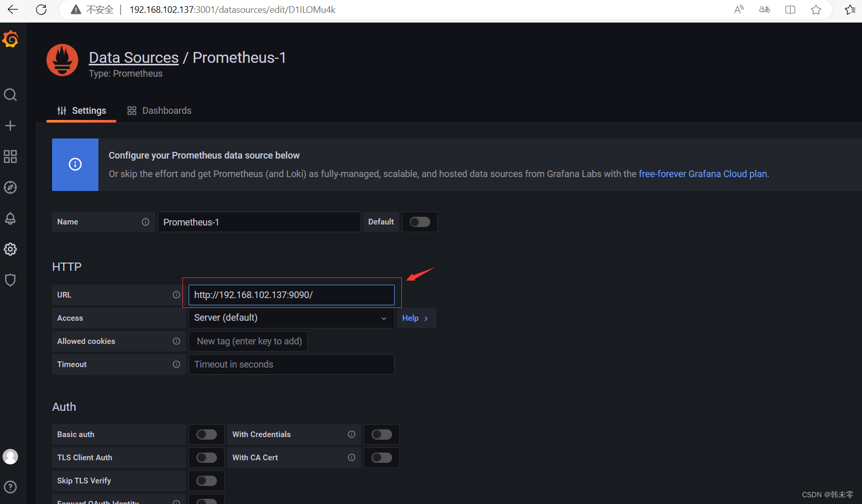Screen dimensions: 862x504
Task: Open Configuration using the gear icon
Action: (x=10, y=249)
